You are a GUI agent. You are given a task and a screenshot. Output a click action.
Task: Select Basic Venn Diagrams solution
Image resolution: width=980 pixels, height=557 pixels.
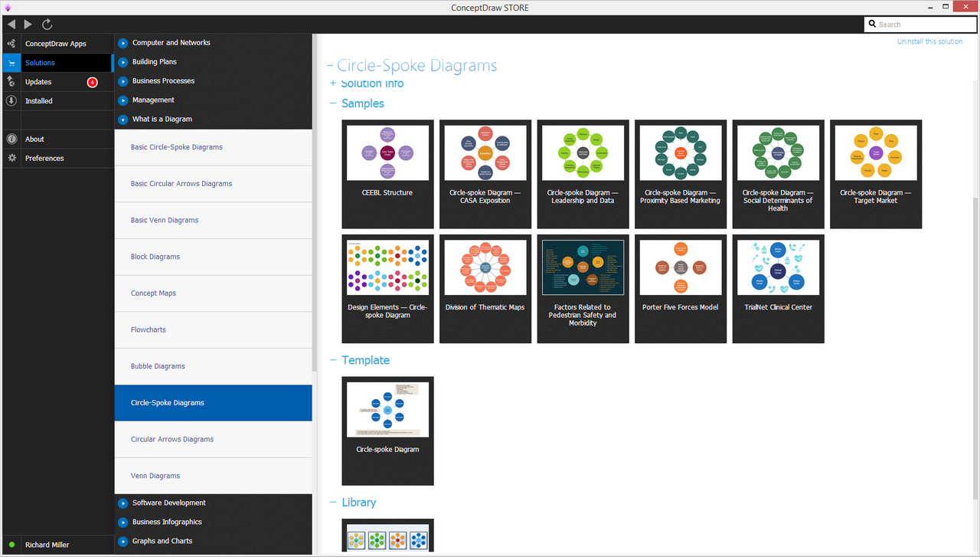click(214, 221)
